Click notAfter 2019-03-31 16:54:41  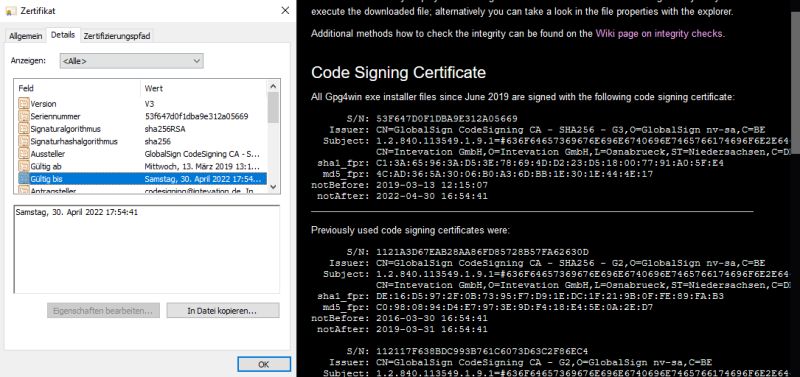402,330
